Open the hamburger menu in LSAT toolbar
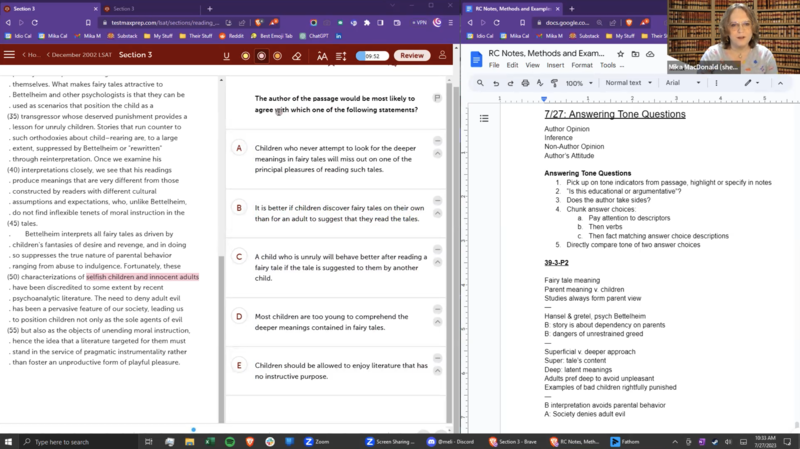Viewport: 800px width, 449px height. (x=10, y=55)
